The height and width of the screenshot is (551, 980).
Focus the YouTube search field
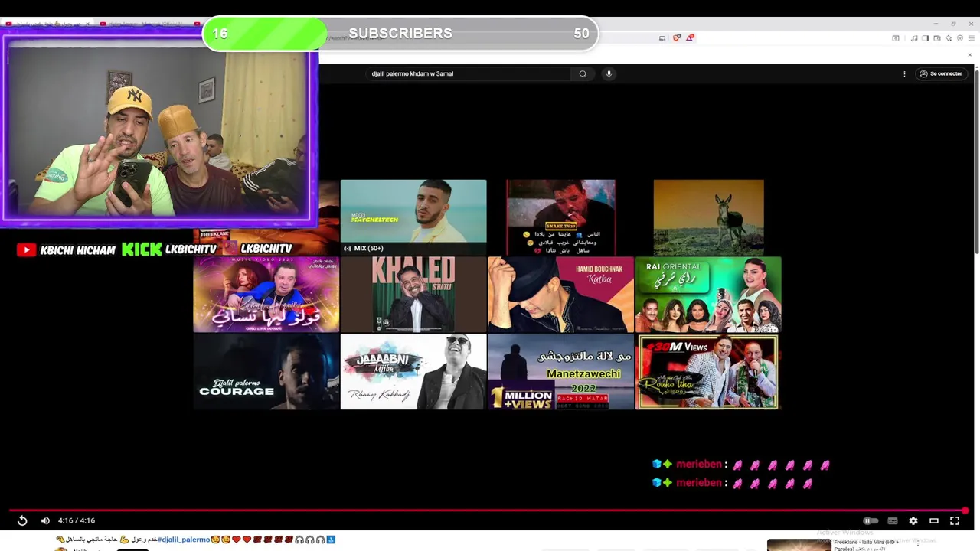pyautogui.click(x=468, y=73)
